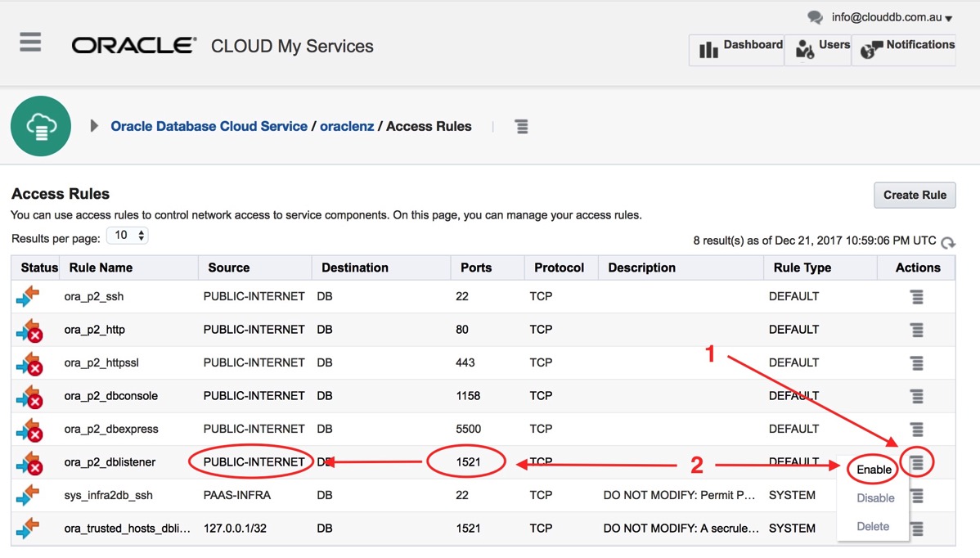This screenshot has height=558, width=980.
Task: Choose Disable in the actions menu
Action: click(x=874, y=497)
